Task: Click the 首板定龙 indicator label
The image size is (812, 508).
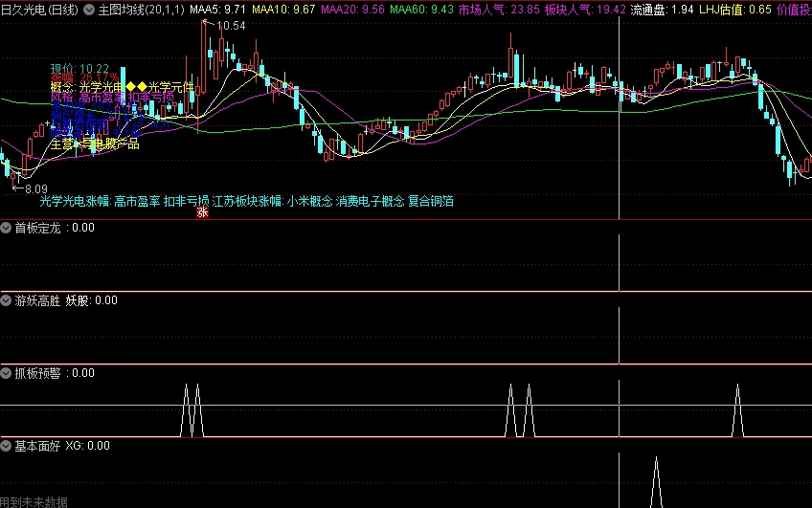Action: coord(37,228)
